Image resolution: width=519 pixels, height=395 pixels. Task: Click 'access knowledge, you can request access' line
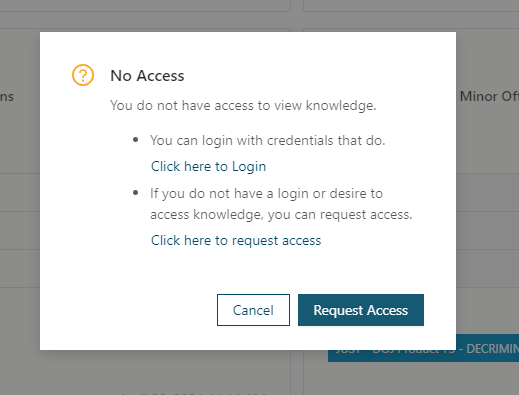(281, 215)
